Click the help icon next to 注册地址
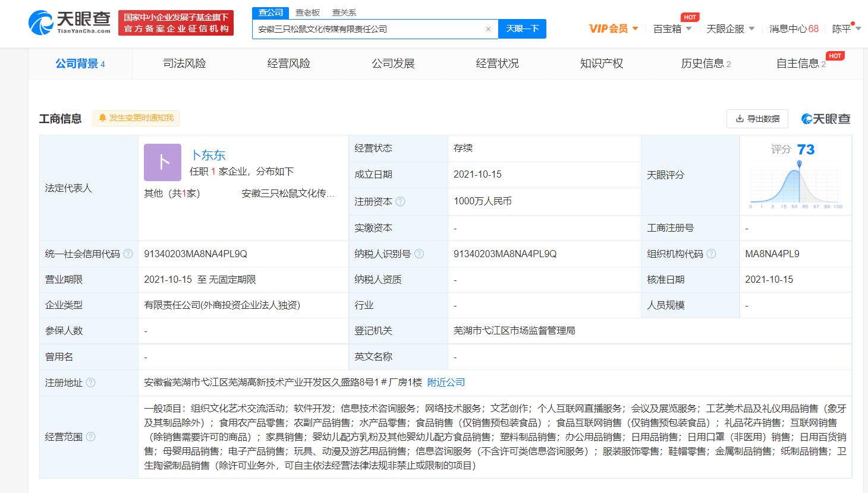This screenshot has width=868, height=493. [90, 383]
